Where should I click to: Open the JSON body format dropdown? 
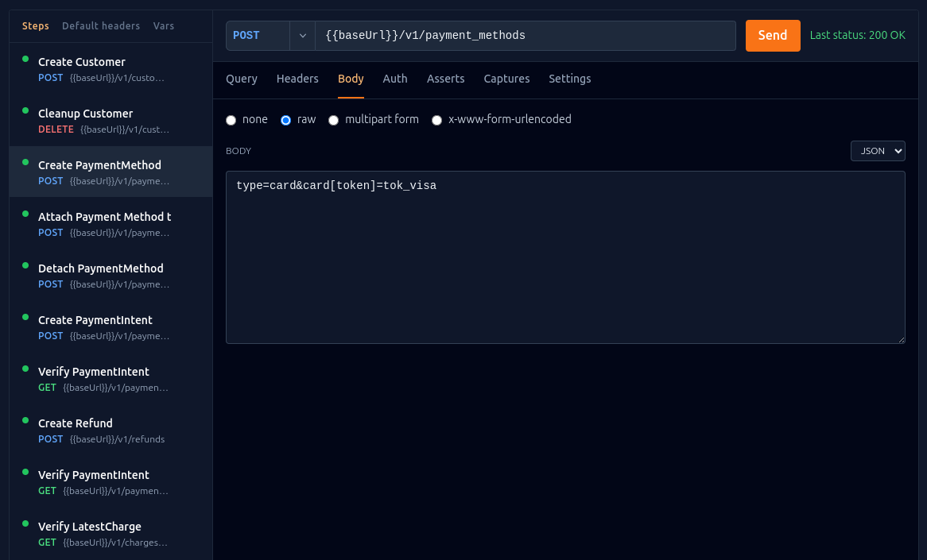tap(878, 151)
